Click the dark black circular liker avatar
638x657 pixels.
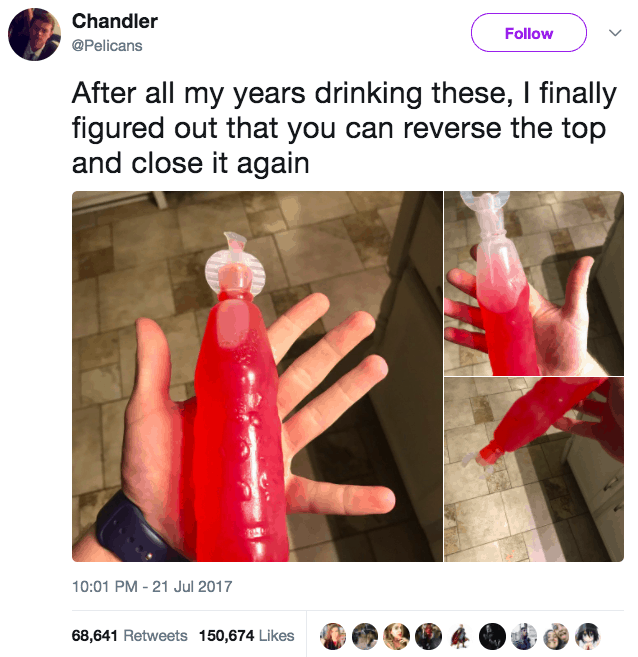[492, 636]
